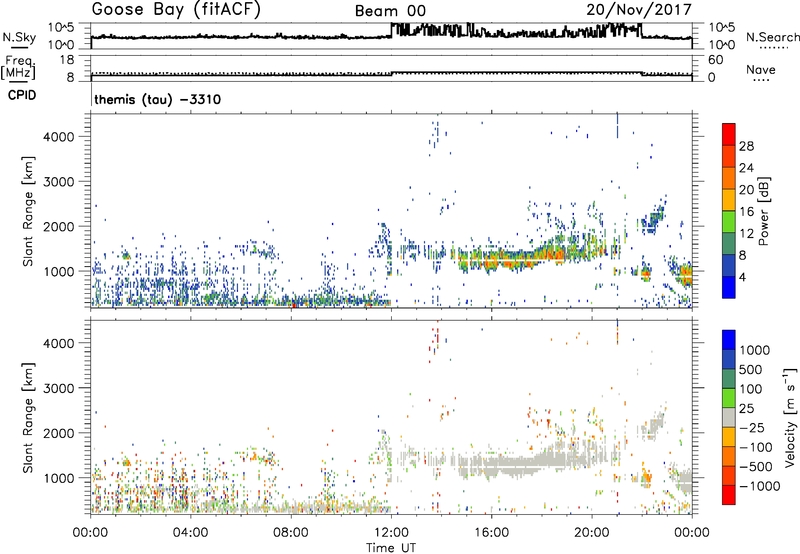Click the power panel 'Slant Range [km]' label

click(x=28, y=212)
